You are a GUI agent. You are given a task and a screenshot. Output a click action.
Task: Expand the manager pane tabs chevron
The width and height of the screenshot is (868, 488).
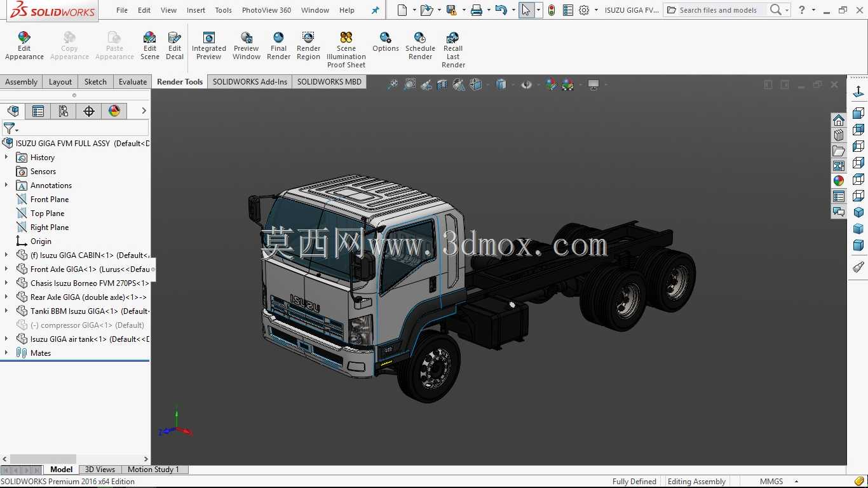(x=144, y=111)
